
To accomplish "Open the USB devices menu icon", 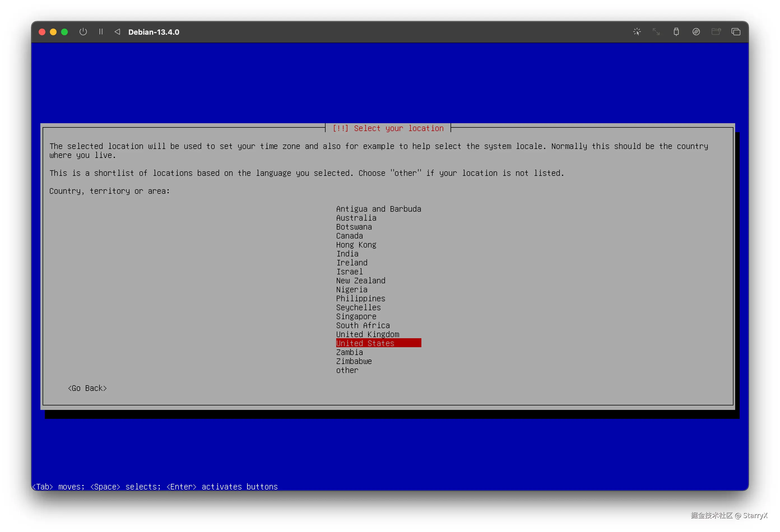I will (676, 32).
